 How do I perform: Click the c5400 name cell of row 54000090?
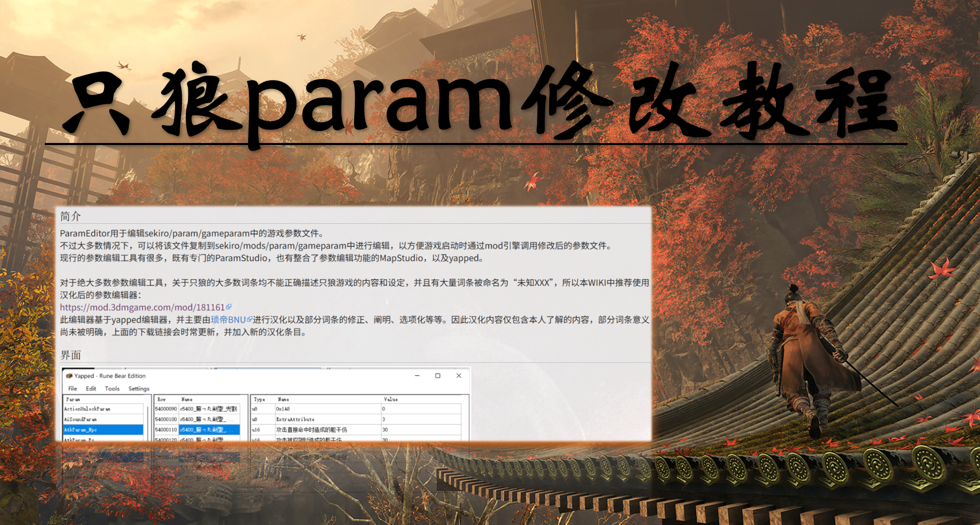pos(209,409)
